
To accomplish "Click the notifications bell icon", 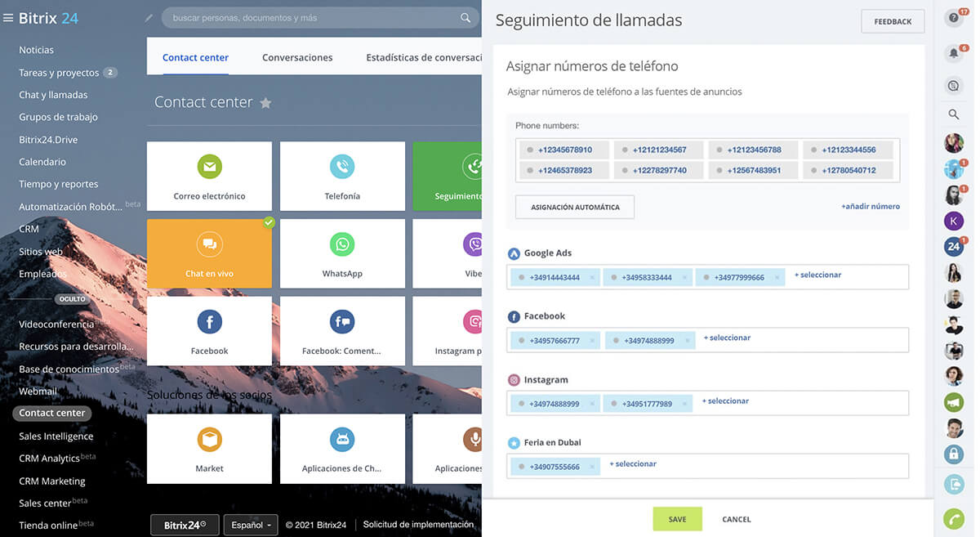I will click(953, 54).
